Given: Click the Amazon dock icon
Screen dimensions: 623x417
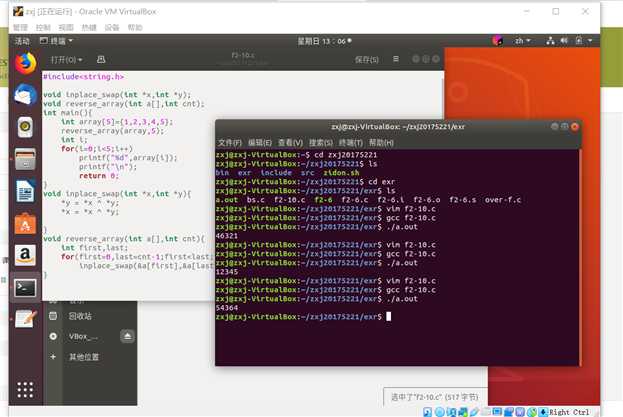Looking at the screenshot, I should point(25,255).
